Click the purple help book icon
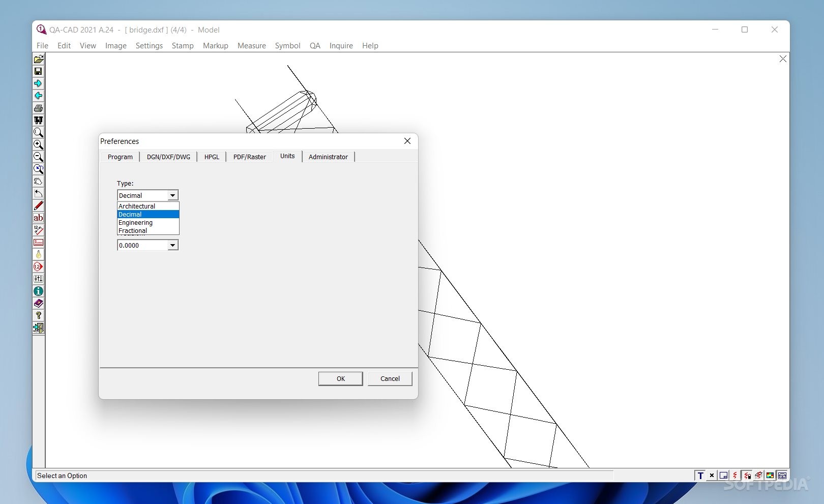The height and width of the screenshot is (504, 824). pos(38,303)
